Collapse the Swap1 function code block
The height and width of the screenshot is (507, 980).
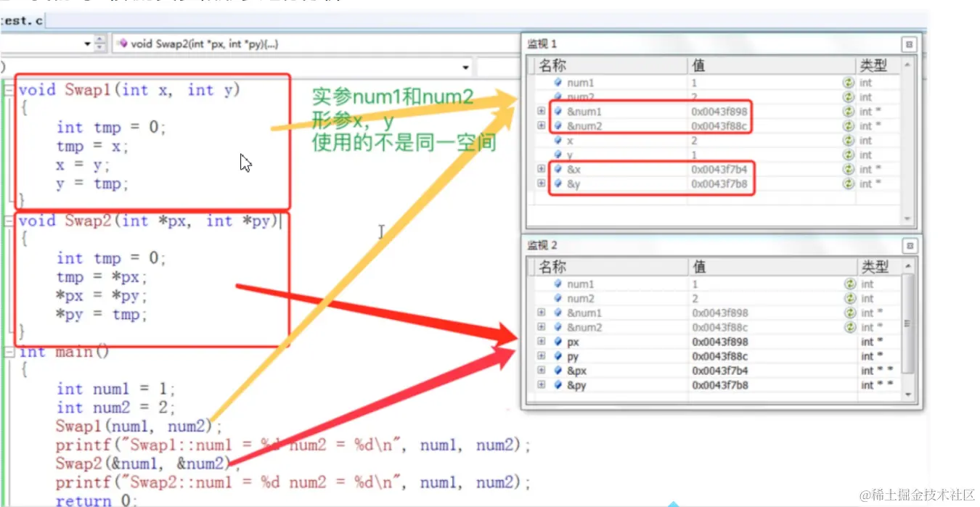coord(9,90)
